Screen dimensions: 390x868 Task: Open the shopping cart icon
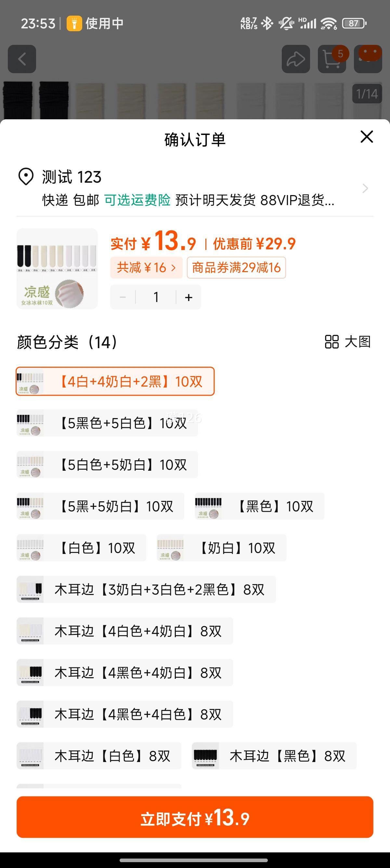click(x=332, y=59)
